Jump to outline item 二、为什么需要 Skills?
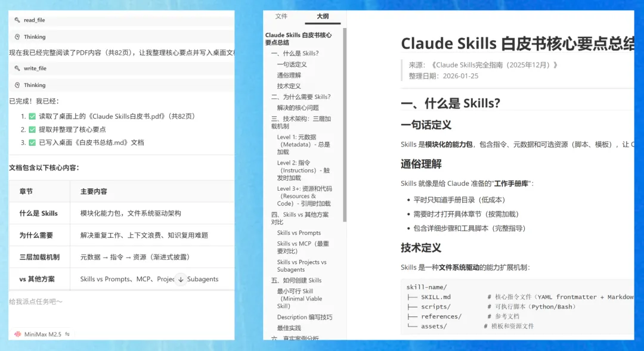Screen dimensions: 644x351 pos(301,97)
